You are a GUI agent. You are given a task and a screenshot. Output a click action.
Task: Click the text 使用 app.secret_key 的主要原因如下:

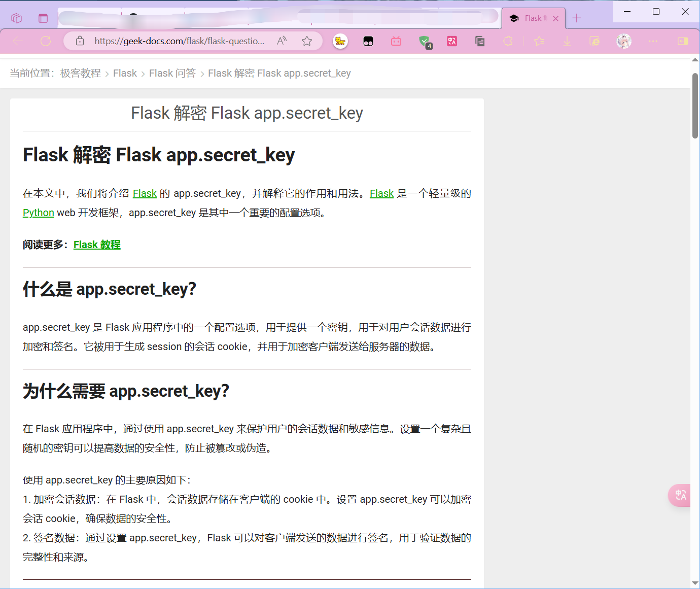coord(107,480)
